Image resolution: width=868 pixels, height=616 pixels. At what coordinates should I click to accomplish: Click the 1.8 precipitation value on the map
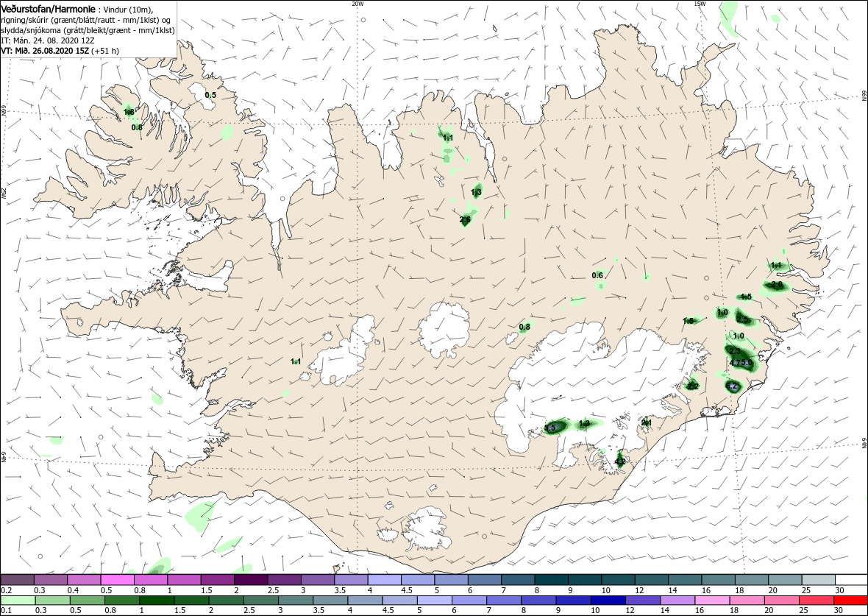(129, 113)
